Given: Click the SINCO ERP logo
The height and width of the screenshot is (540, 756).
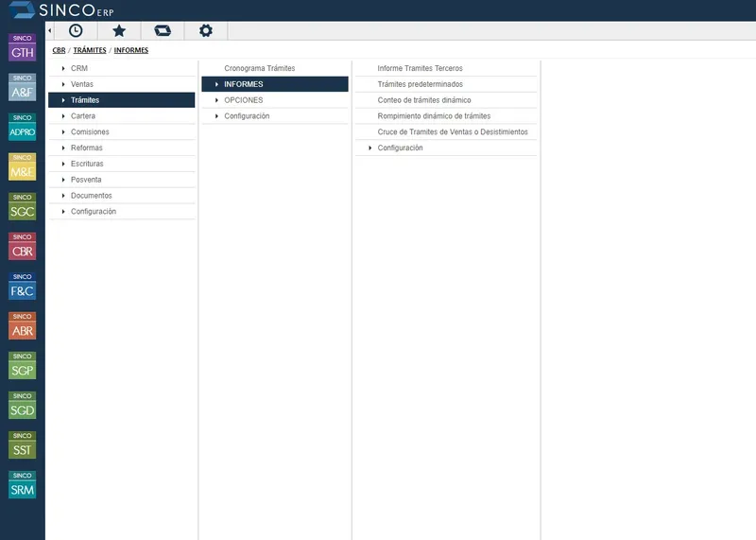Looking at the screenshot, I should pyautogui.click(x=61, y=10).
